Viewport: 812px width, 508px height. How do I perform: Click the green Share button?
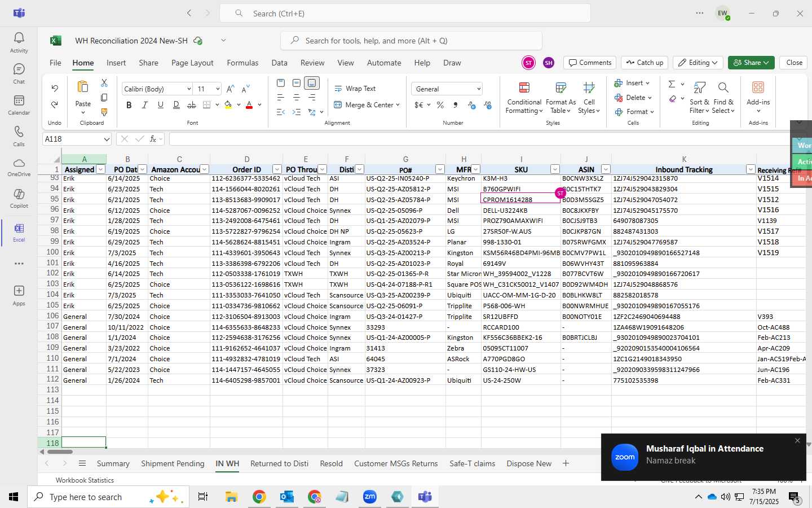[x=751, y=63]
